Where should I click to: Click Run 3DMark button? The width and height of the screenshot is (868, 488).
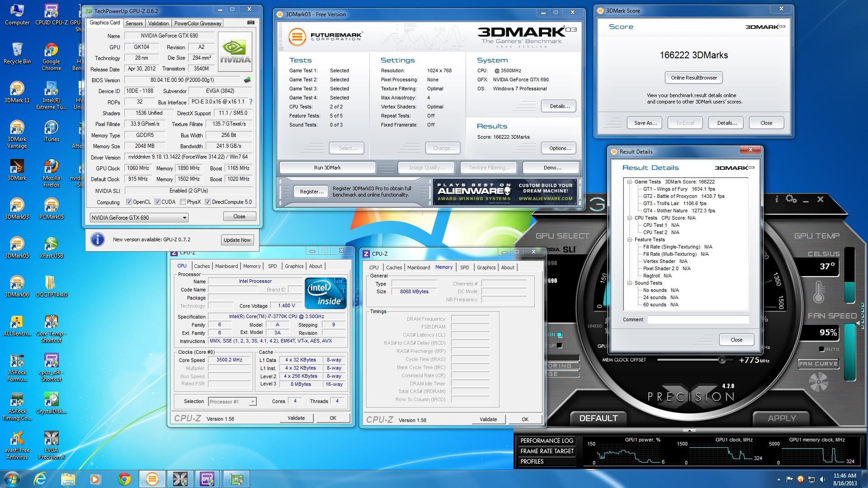point(327,168)
